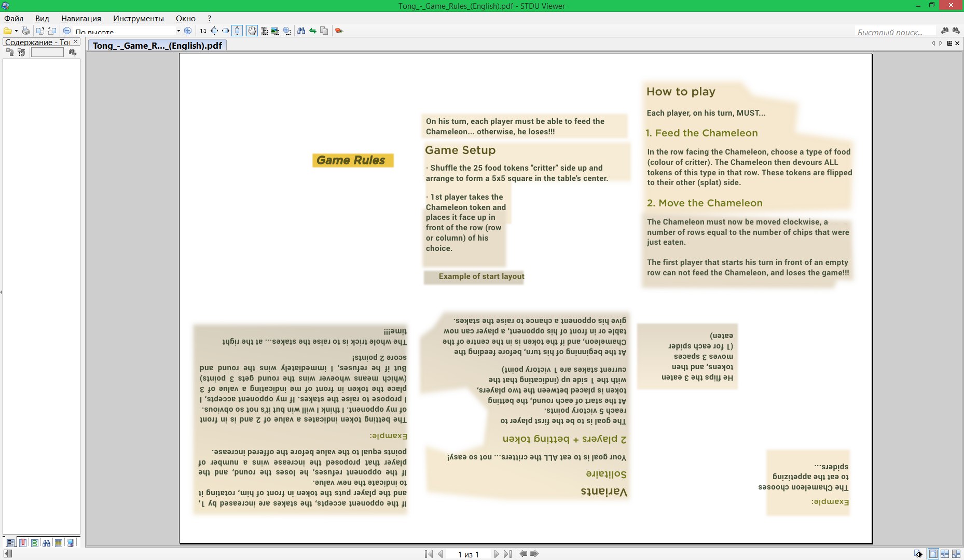Screen dimensions: 964x560
Task: Click the Open file folder icon
Action: click(x=8, y=31)
